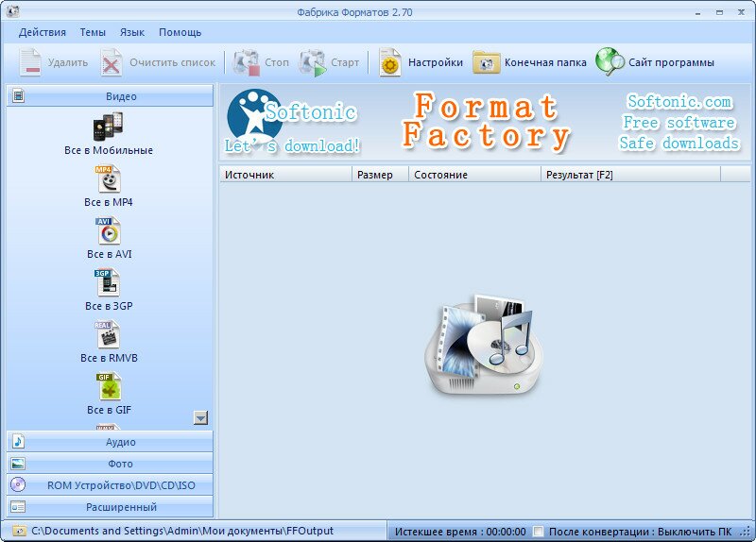Click the disc icon on the ROM Устройство header
This screenshot has height=542, width=756.
coord(18,484)
